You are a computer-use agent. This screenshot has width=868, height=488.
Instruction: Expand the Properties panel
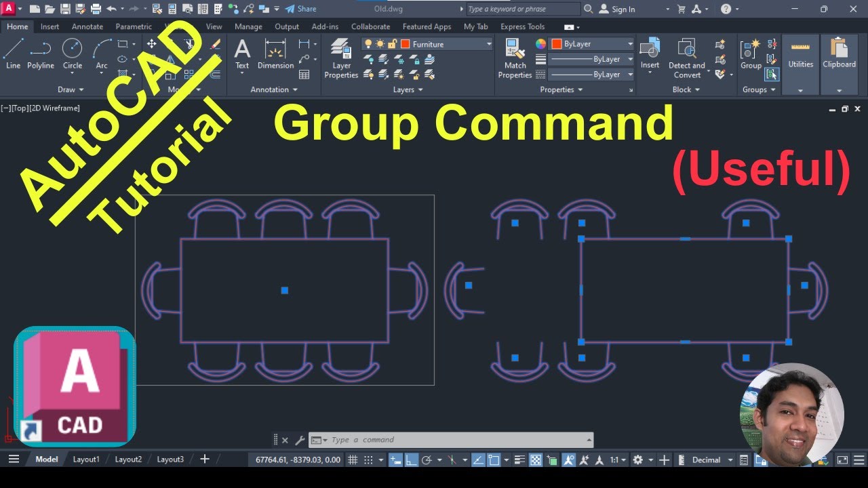click(561, 89)
